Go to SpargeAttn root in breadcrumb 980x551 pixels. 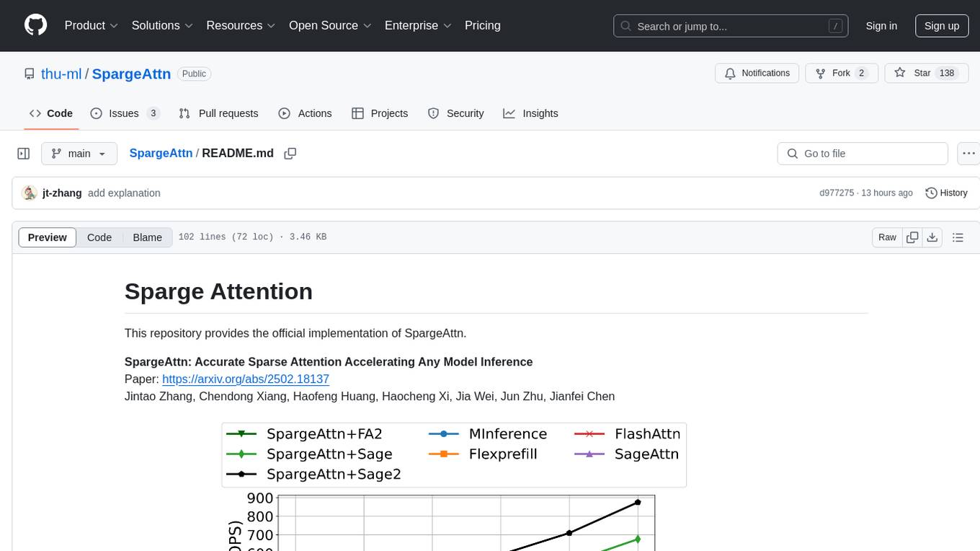tap(161, 153)
